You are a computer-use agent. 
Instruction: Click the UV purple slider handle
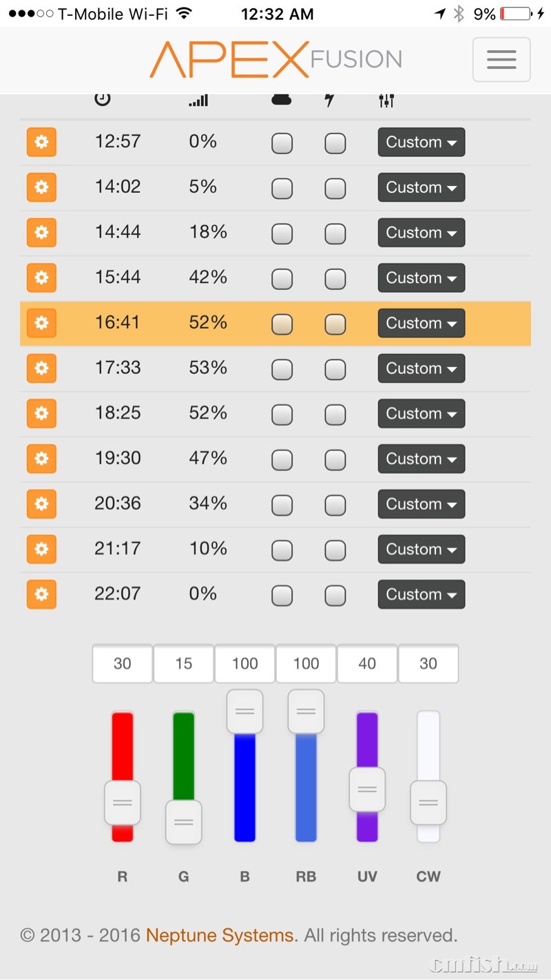tap(367, 789)
